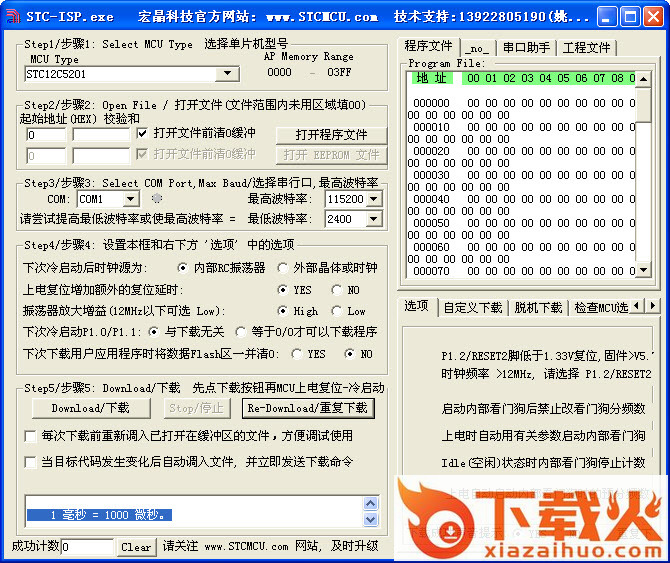Select 外部晶体或时钟 clock source

coord(282,268)
